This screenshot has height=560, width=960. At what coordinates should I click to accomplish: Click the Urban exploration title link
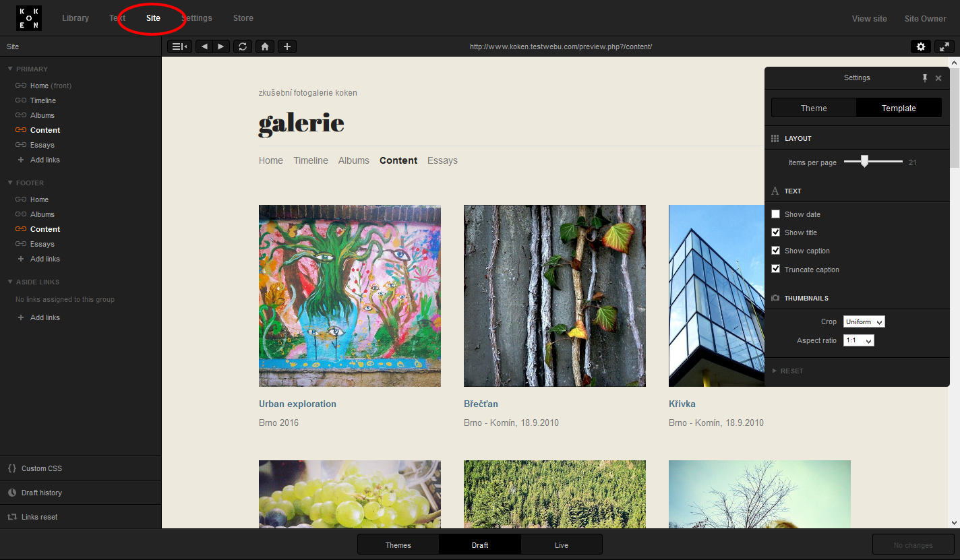[297, 404]
